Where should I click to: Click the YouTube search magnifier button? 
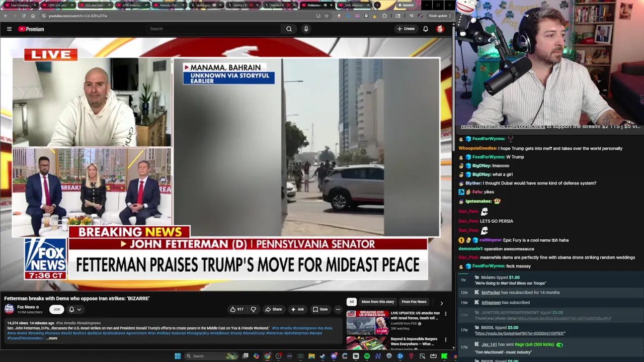tap(289, 29)
